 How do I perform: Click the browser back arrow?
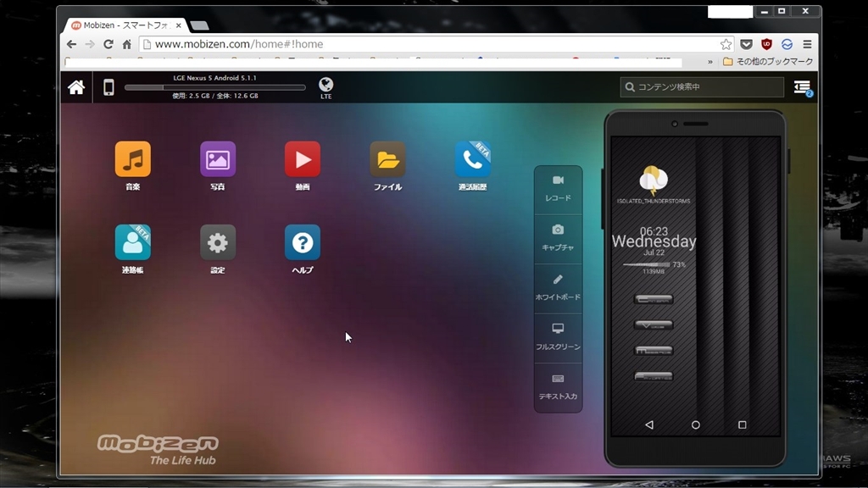click(x=71, y=44)
